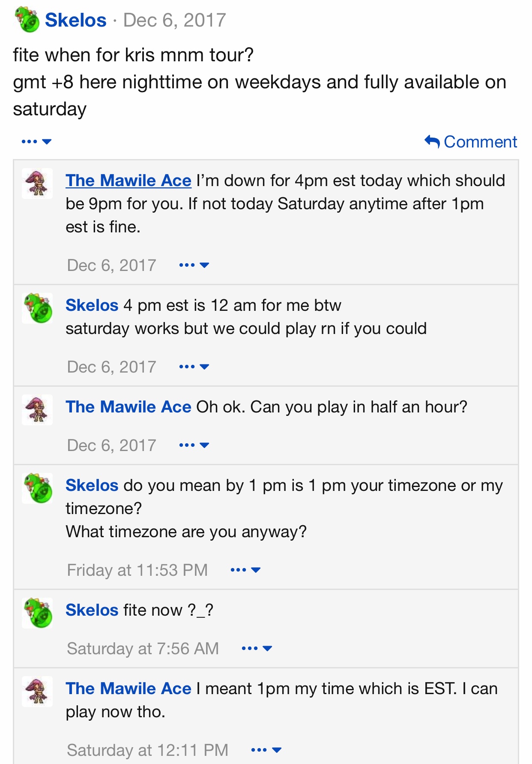Click Skelos avatar on 'fite now' comment
This screenshot has height=764, width=532.
pyautogui.click(x=38, y=613)
